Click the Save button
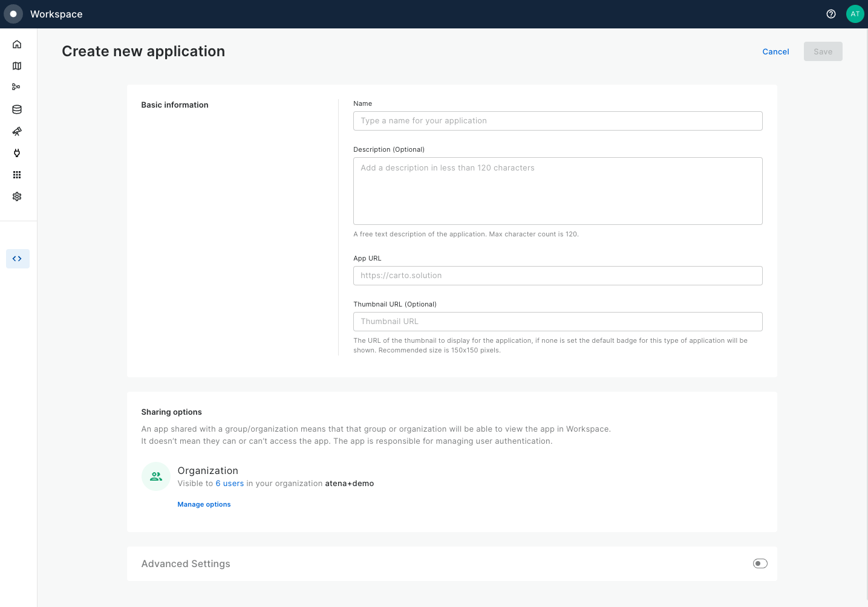The width and height of the screenshot is (868, 607). click(823, 51)
